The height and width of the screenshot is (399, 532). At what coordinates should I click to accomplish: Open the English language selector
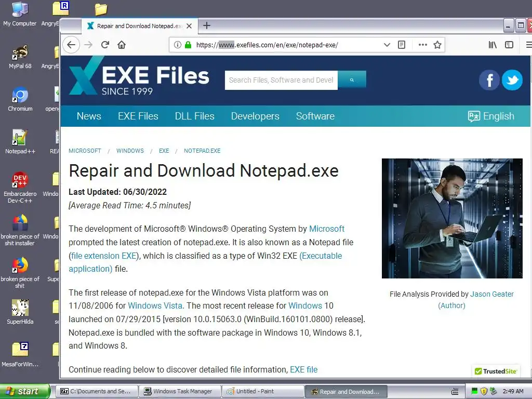tap(491, 116)
